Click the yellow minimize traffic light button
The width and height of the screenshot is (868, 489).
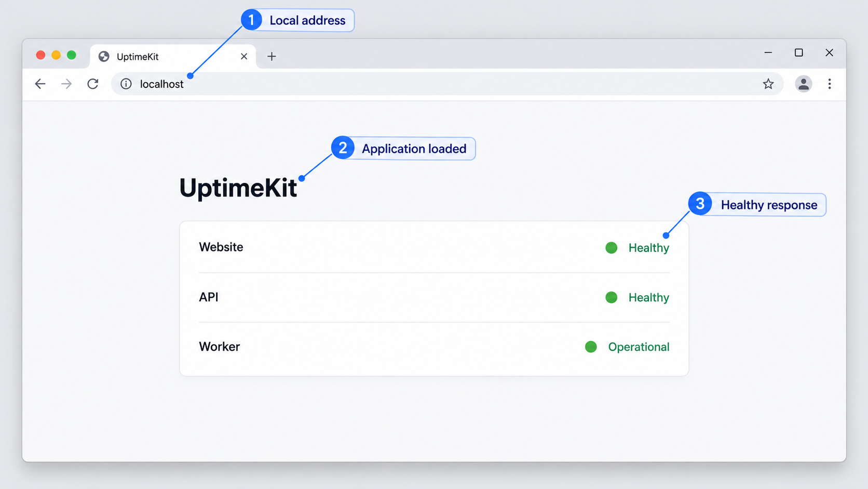(x=56, y=55)
